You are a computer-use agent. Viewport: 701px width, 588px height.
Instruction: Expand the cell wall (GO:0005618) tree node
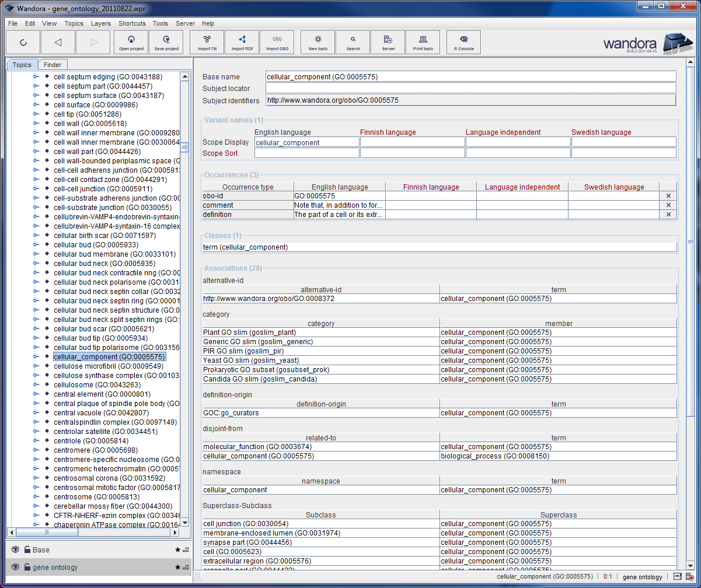point(36,123)
